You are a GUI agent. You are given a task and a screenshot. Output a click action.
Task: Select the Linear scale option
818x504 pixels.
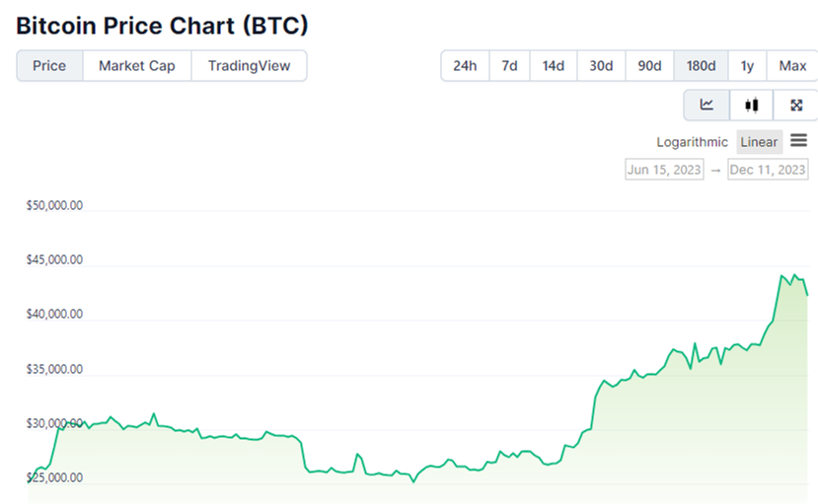click(759, 142)
